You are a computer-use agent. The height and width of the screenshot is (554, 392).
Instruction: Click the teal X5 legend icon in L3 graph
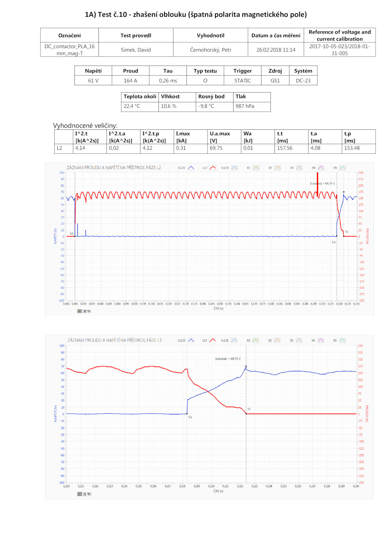point(342,340)
